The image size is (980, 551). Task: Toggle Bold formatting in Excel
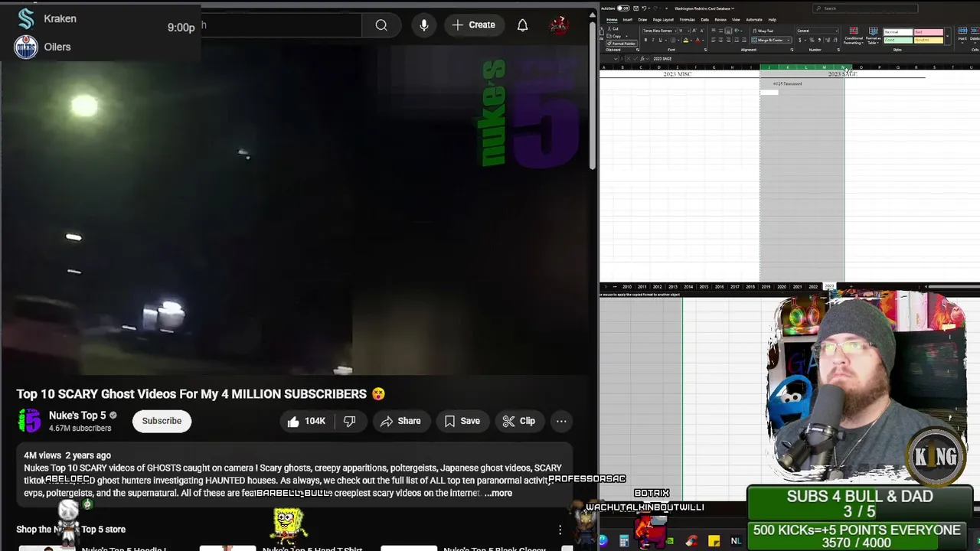[645, 40]
